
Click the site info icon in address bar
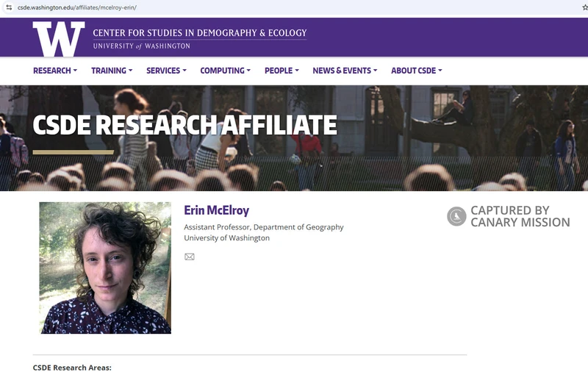pos(9,7)
